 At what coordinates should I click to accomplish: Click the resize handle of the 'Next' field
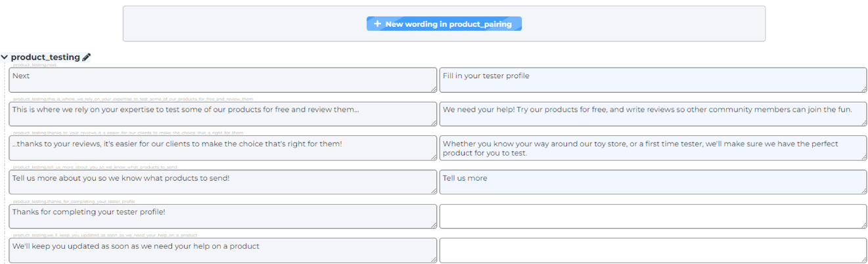[x=434, y=89]
